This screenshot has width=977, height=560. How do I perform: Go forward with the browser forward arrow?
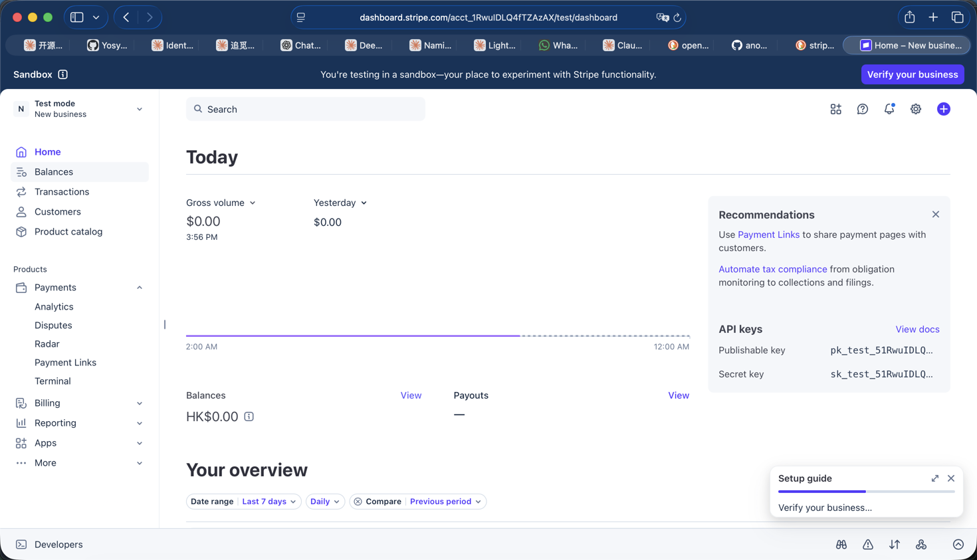coord(150,17)
